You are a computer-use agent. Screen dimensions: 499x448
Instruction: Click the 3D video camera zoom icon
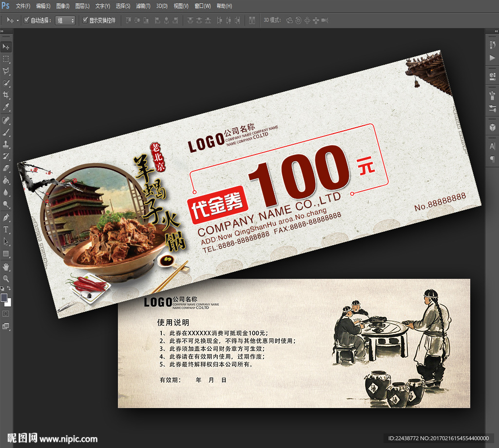click(325, 20)
